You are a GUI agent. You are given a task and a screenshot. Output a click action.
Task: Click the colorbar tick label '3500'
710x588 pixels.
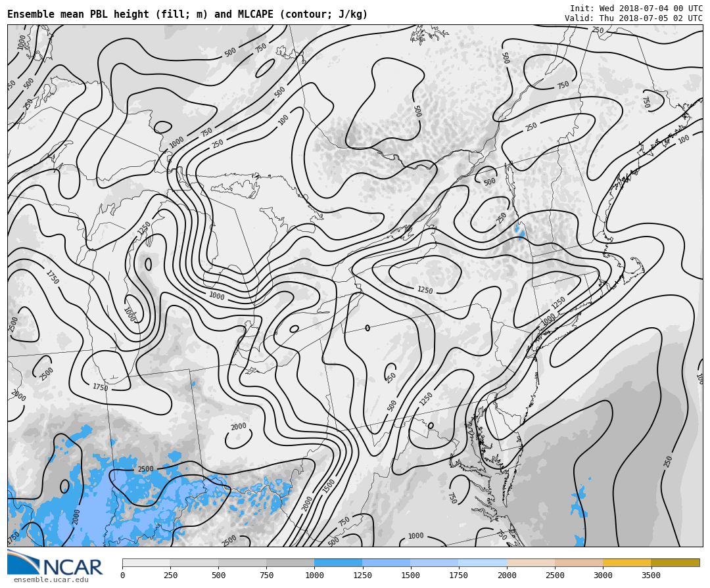point(651,576)
